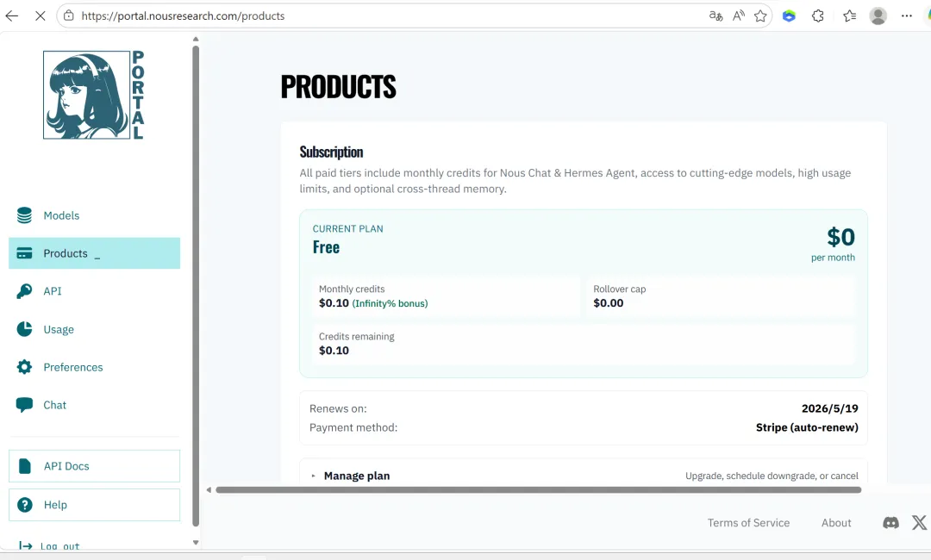Open the Terms of Service link
The height and width of the screenshot is (560, 931).
[x=748, y=523]
